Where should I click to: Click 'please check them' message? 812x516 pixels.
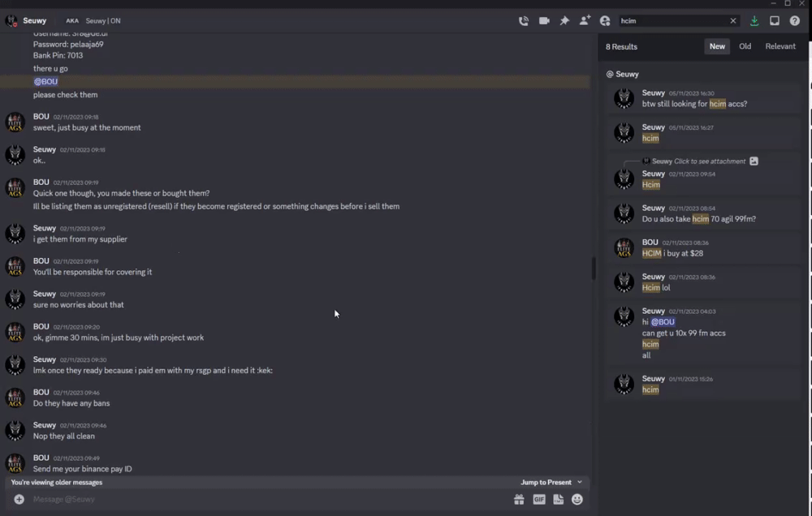pyautogui.click(x=65, y=95)
